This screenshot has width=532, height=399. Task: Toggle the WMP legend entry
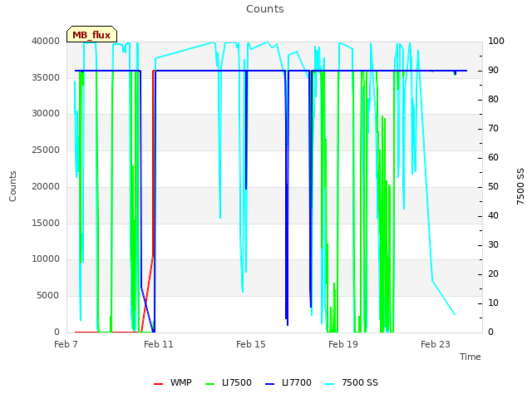173,382
